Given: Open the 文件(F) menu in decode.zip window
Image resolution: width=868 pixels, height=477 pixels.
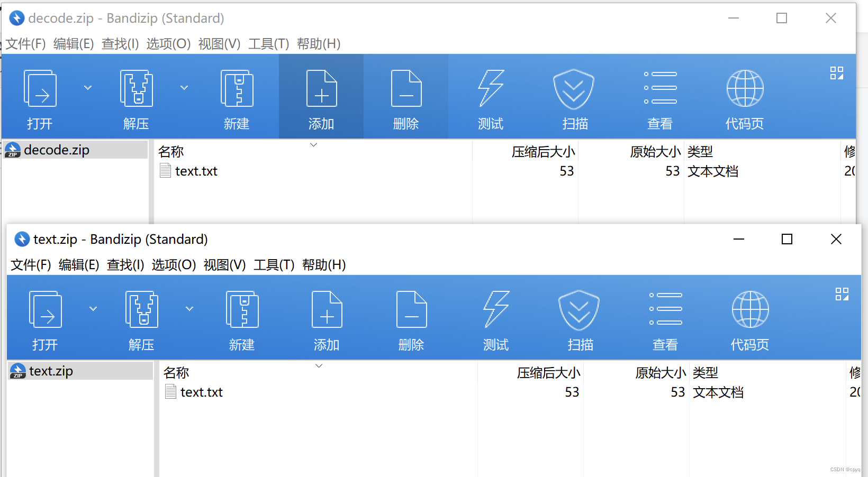Looking at the screenshot, I should [x=25, y=44].
